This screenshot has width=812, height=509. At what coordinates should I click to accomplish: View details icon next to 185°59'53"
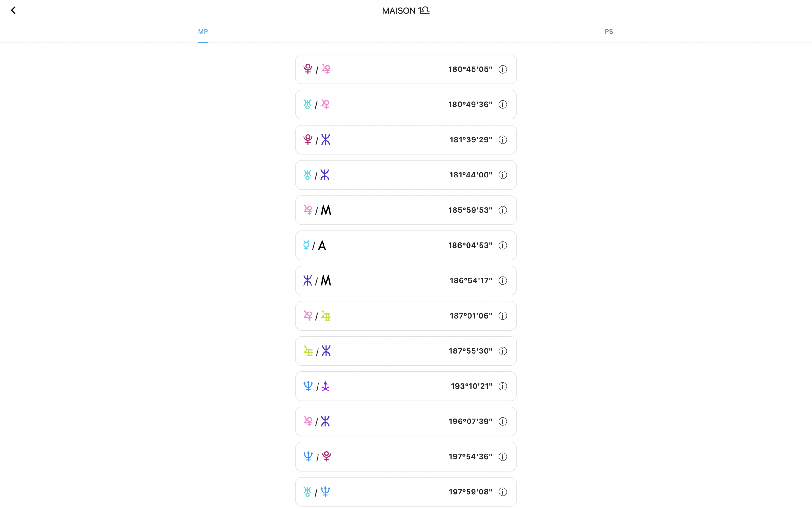(502, 210)
